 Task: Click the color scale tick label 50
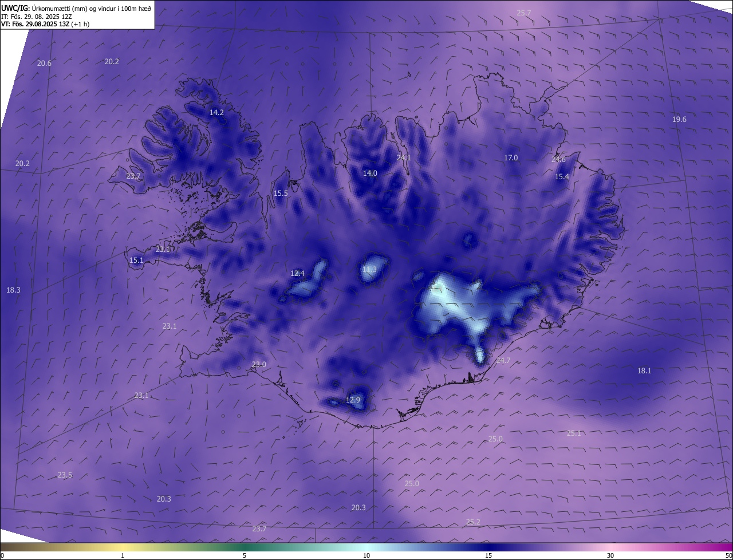(x=728, y=555)
